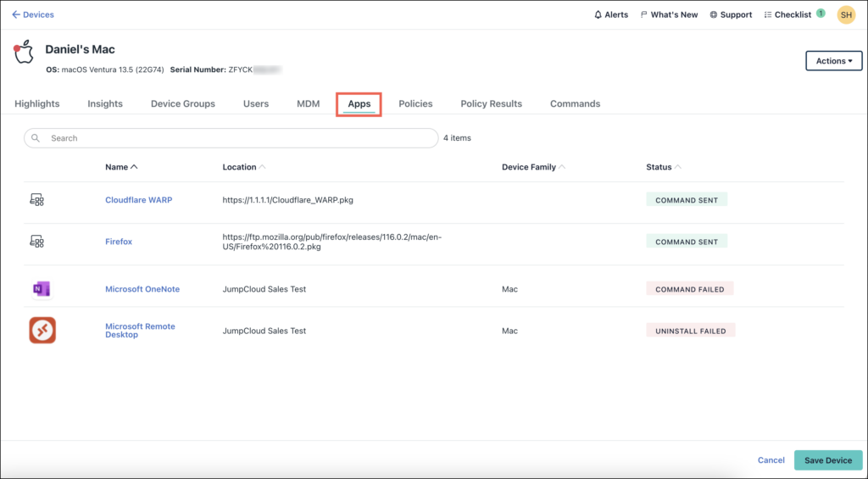The height and width of the screenshot is (479, 868).
Task: Click the Cloudflare WARP package icon
Action: 36,200
